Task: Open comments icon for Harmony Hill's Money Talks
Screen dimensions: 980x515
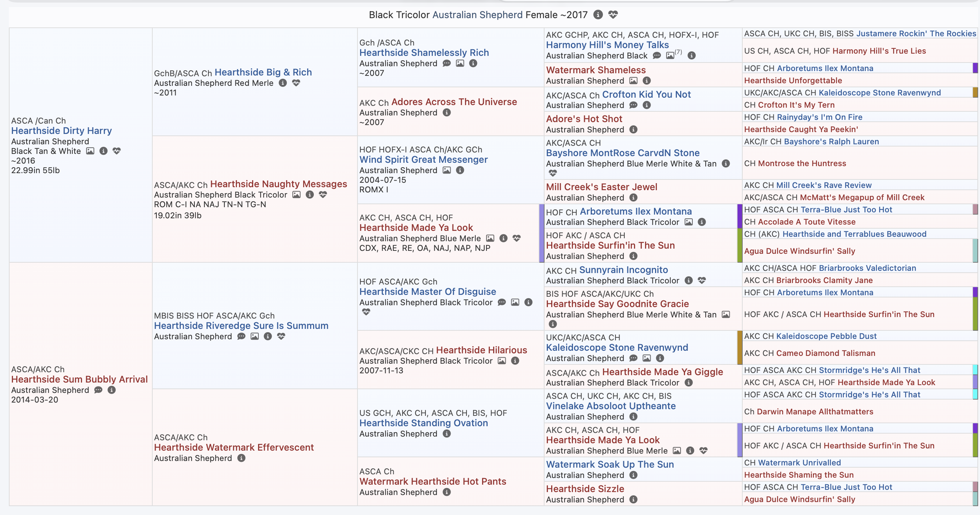Action: [657, 55]
